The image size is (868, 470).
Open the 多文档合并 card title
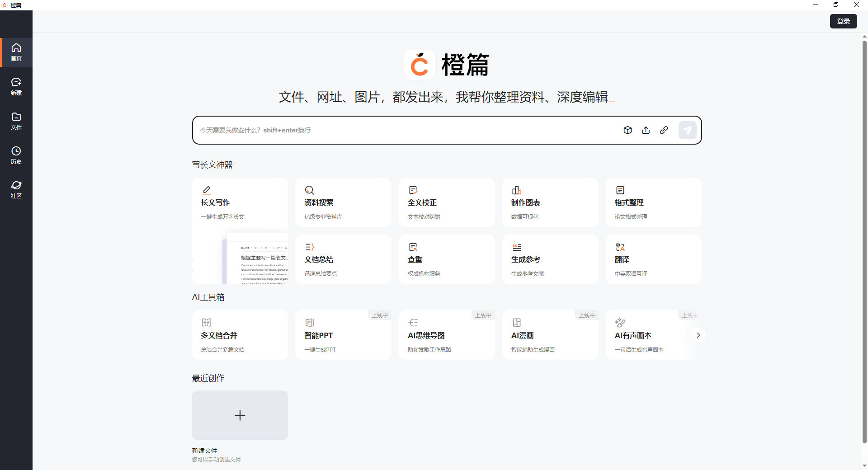tap(219, 335)
